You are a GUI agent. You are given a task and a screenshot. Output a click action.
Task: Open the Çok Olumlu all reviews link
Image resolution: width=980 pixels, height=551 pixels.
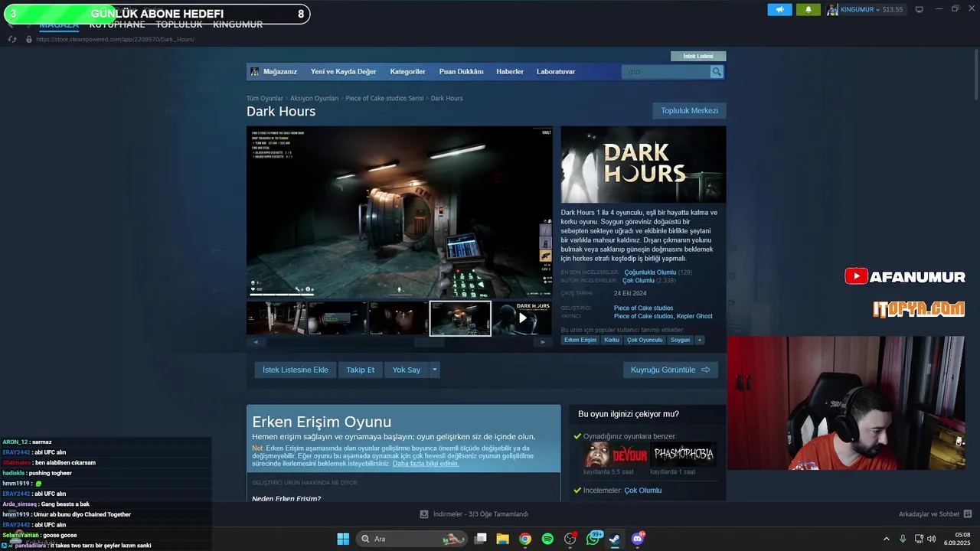click(638, 281)
